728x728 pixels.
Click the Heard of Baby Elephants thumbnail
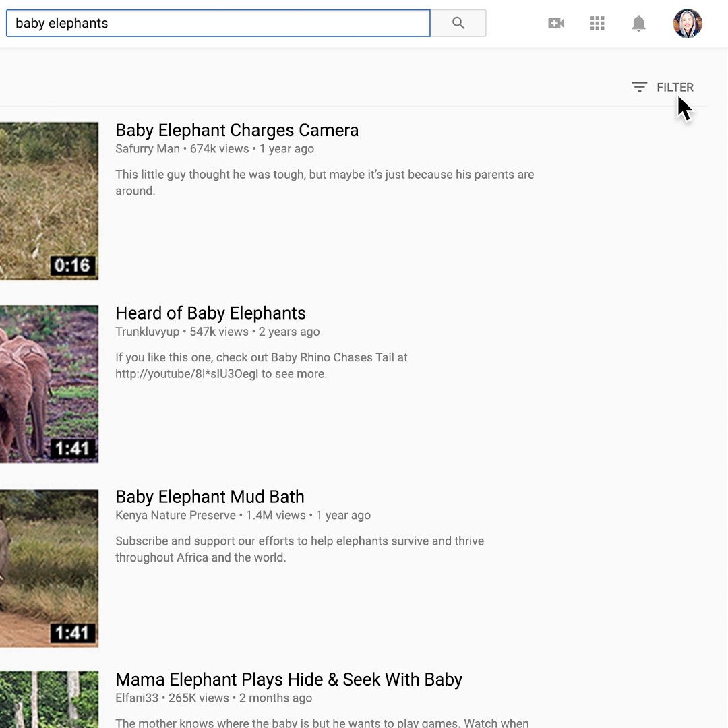(x=49, y=384)
